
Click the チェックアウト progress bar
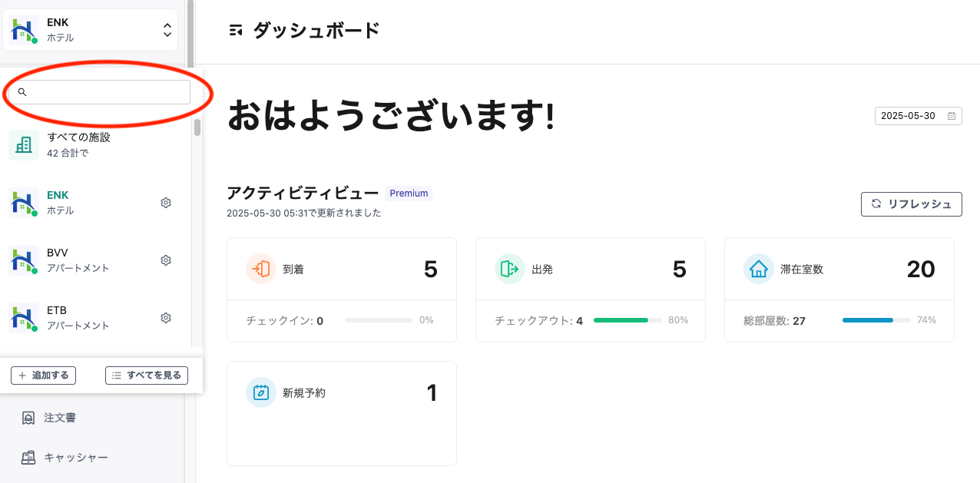(x=627, y=320)
